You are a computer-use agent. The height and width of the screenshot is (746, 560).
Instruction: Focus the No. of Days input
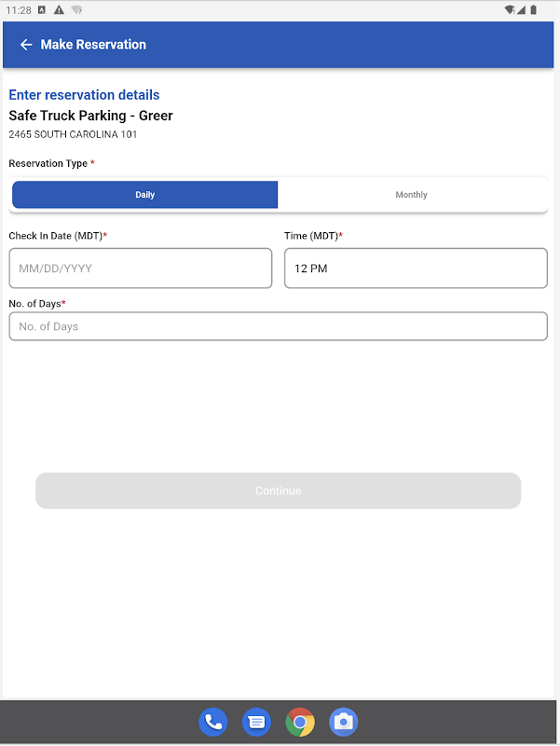click(278, 326)
